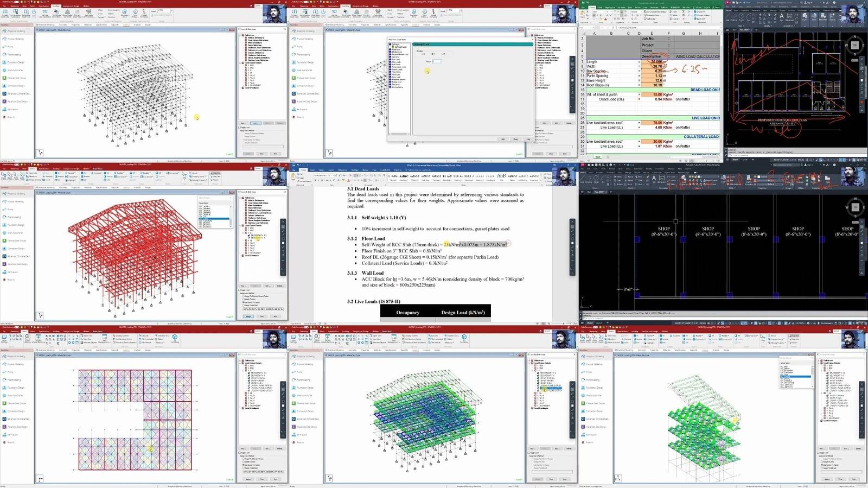Viewport: 868px width, 488px height.
Task: Open Physical Modeling workflow in red-model STAAD sidebar
Action: [x=15, y=201]
